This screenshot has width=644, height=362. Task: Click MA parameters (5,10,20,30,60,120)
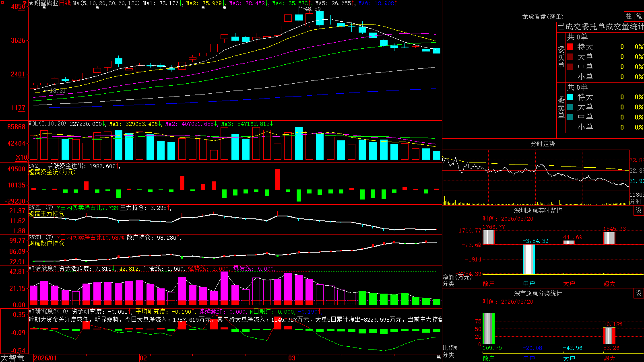tap(106, 3)
